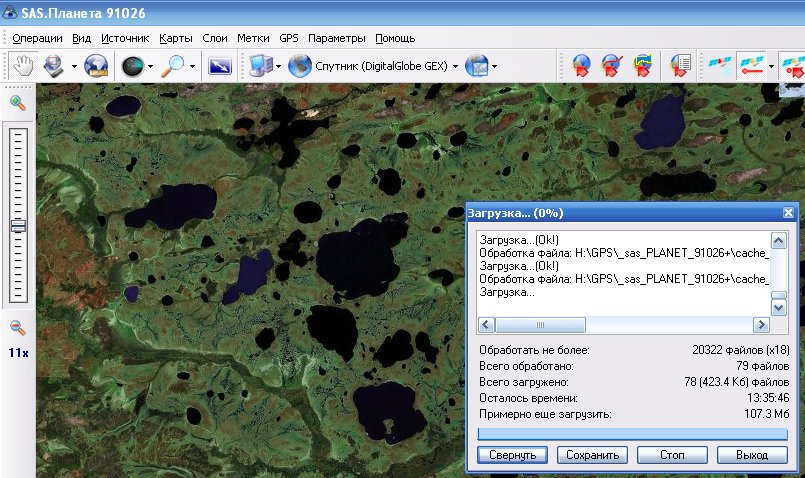
Task: Click the Свернуть button
Action: coord(512,455)
